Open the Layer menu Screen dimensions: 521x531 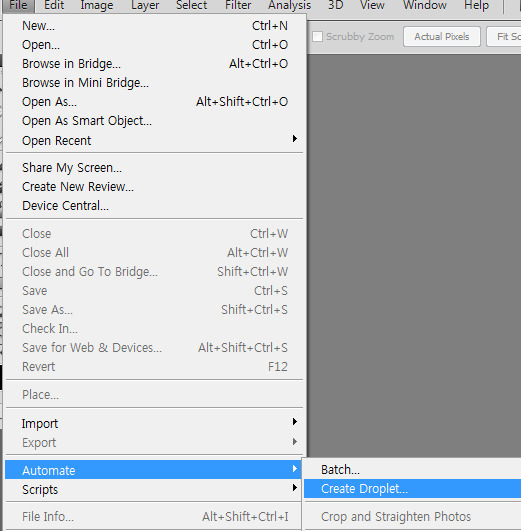coord(145,6)
